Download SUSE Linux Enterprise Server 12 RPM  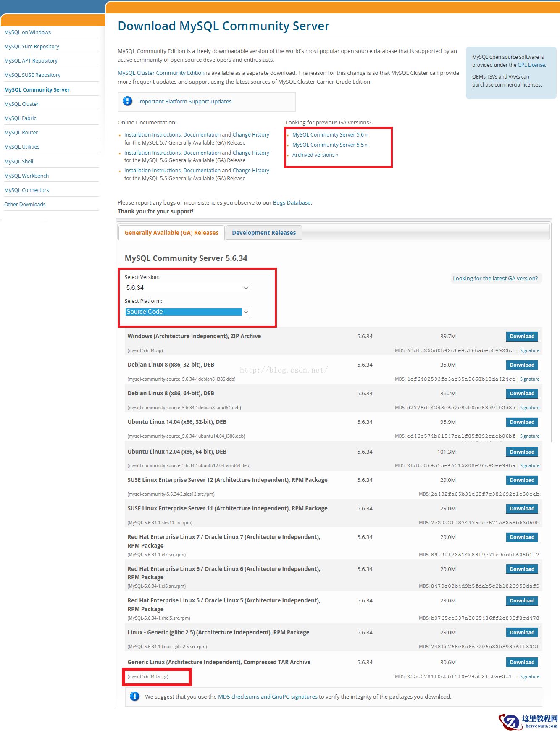coord(522,480)
